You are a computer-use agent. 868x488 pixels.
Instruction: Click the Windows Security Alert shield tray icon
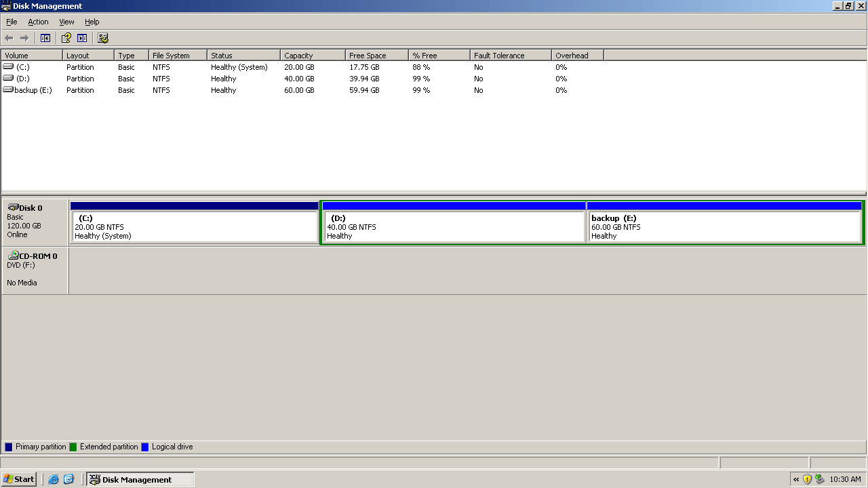click(807, 479)
